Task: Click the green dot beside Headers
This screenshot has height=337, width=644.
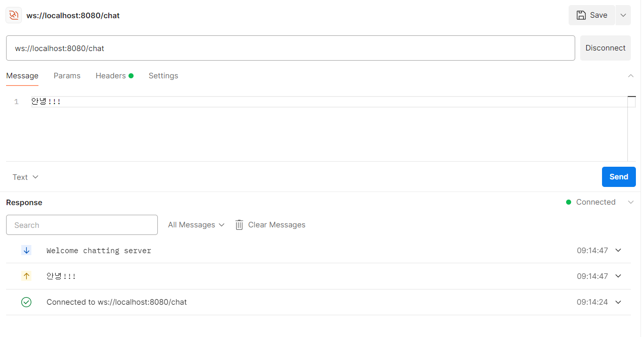Action: point(131,76)
